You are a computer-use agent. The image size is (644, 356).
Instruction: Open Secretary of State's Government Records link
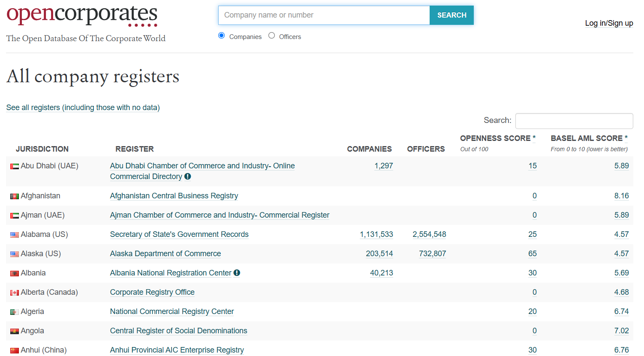coord(179,234)
